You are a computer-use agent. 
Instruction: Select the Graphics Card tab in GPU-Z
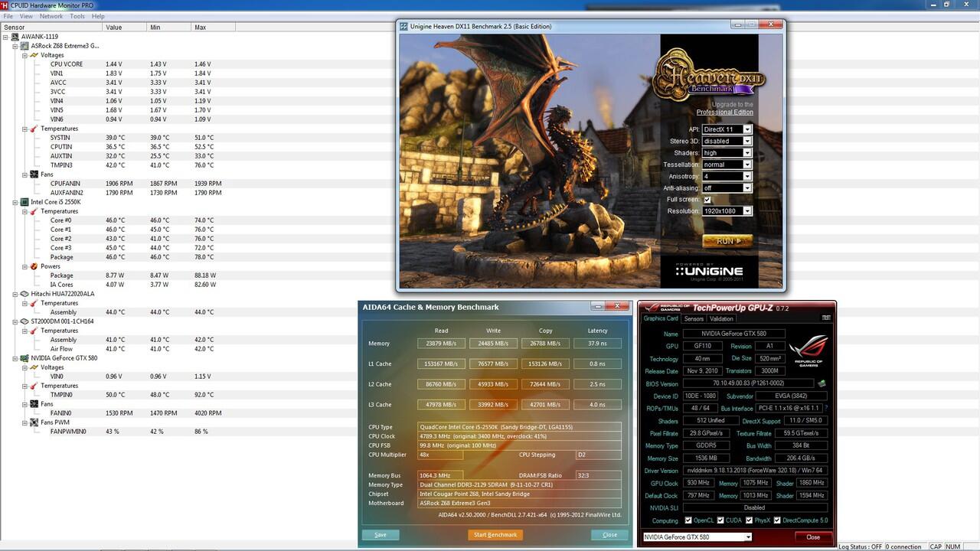(661, 318)
